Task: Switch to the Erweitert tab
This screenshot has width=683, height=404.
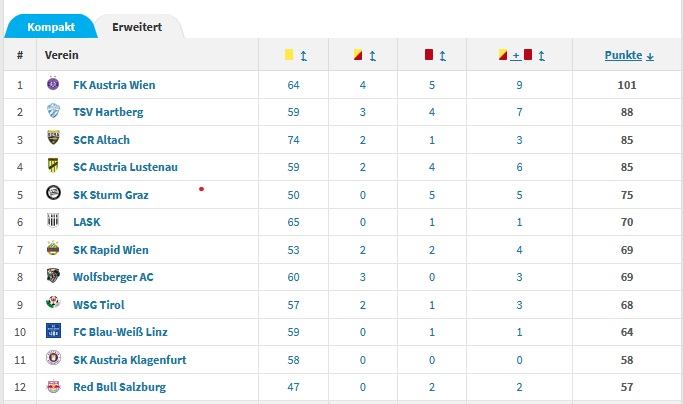Action: tap(137, 27)
